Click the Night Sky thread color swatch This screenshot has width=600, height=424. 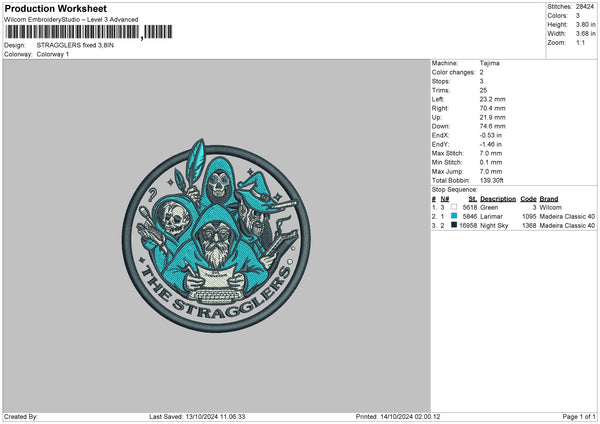(x=454, y=225)
